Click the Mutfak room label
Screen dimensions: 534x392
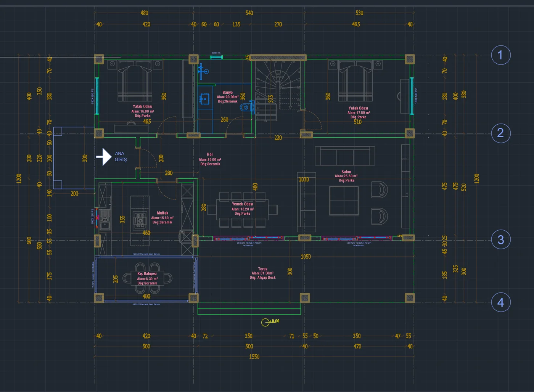click(x=162, y=217)
